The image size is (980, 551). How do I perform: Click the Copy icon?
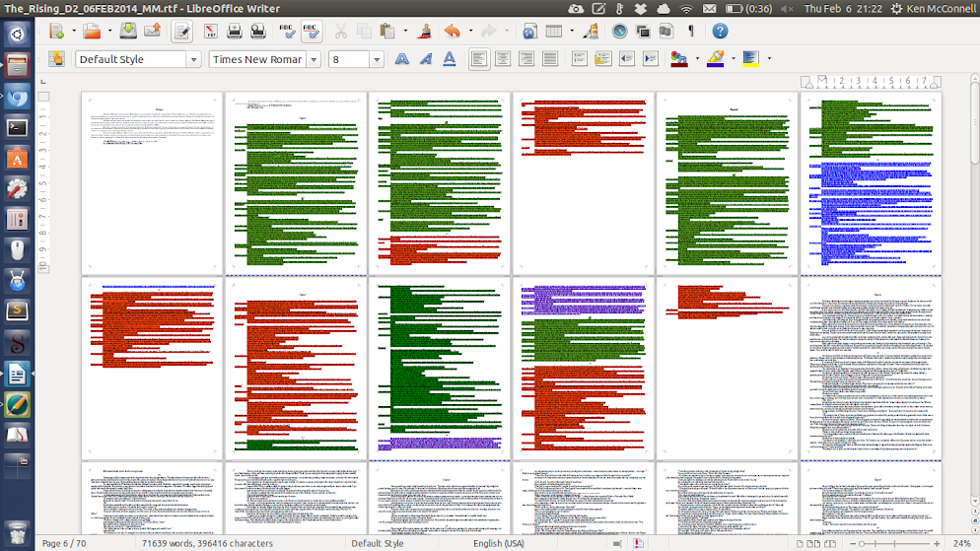[x=364, y=32]
